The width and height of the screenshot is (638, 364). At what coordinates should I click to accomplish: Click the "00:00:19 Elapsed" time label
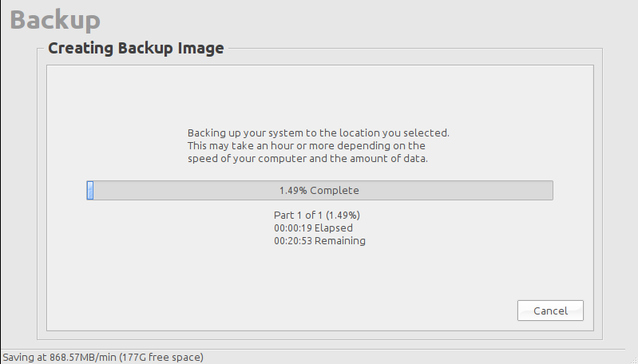(313, 228)
